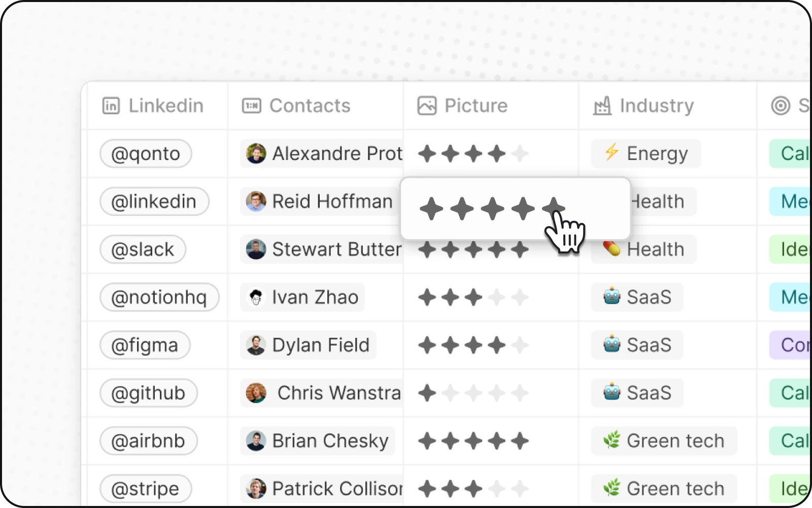812x508 pixels.
Task: Click the Contacts column header label
Action: [310, 106]
